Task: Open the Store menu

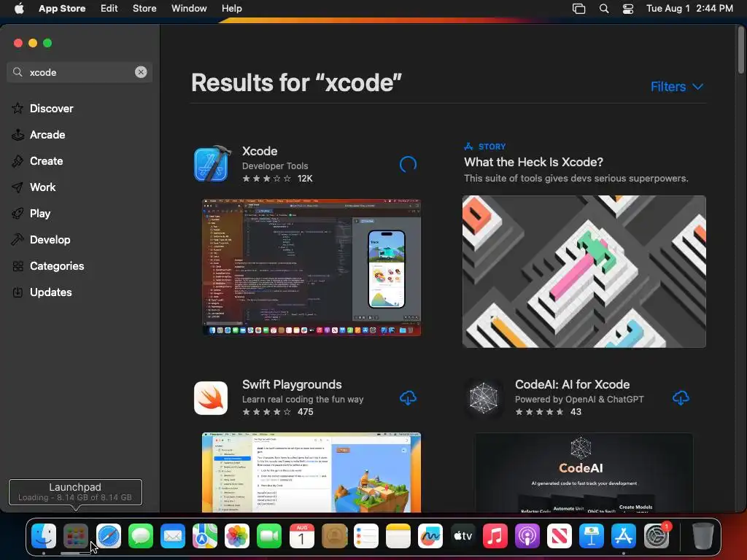Action: [x=144, y=8]
